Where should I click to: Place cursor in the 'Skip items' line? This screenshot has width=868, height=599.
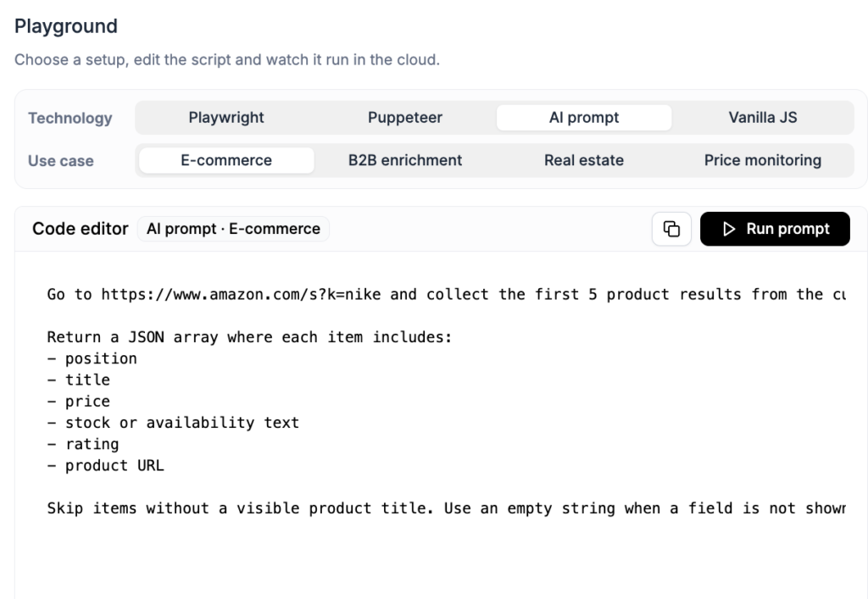446,508
